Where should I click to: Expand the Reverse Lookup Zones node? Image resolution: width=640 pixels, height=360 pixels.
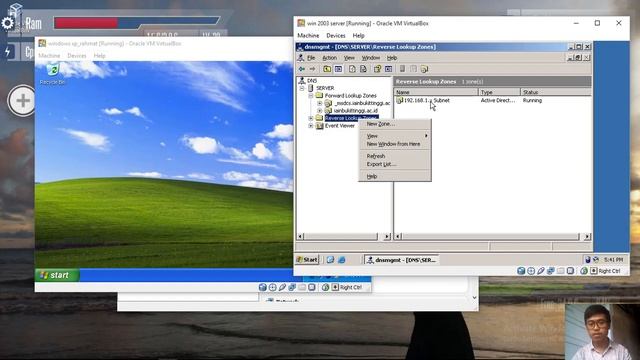click(x=311, y=118)
